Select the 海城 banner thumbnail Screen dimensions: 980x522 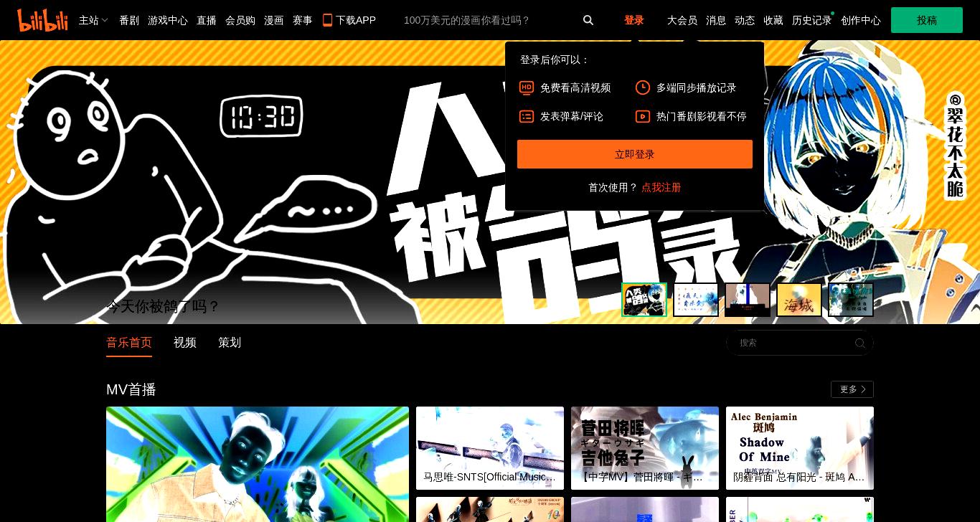799,300
